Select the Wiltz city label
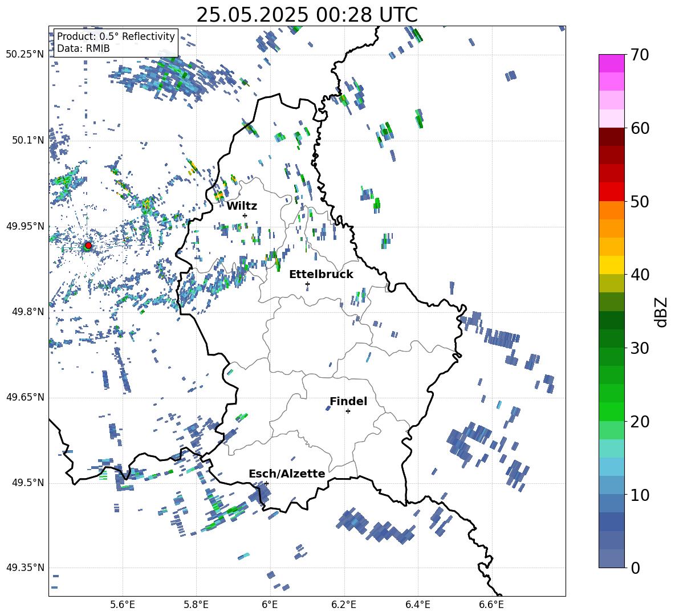The height and width of the screenshot is (616, 675). [x=242, y=206]
